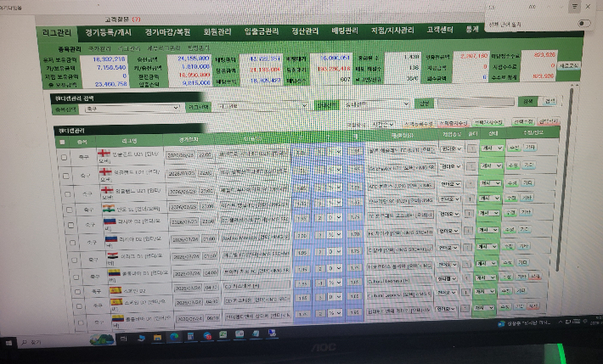Click the 선택삭제 button above the table

(549, 121)
